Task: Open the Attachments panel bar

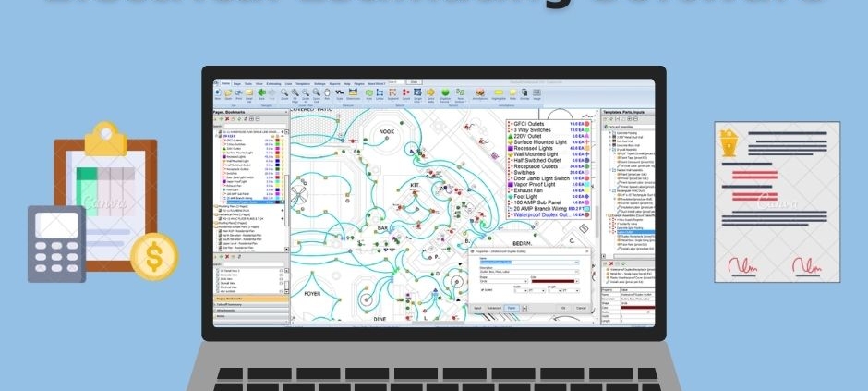Action: point(251,311)
